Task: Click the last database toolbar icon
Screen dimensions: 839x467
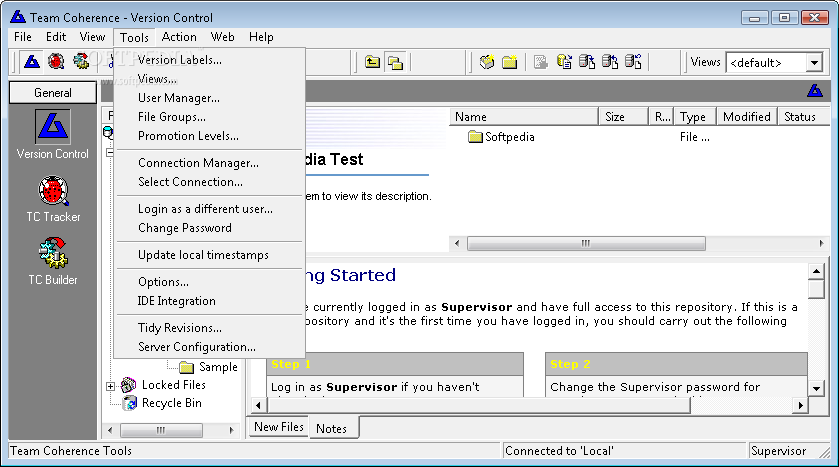Action: 633,63
